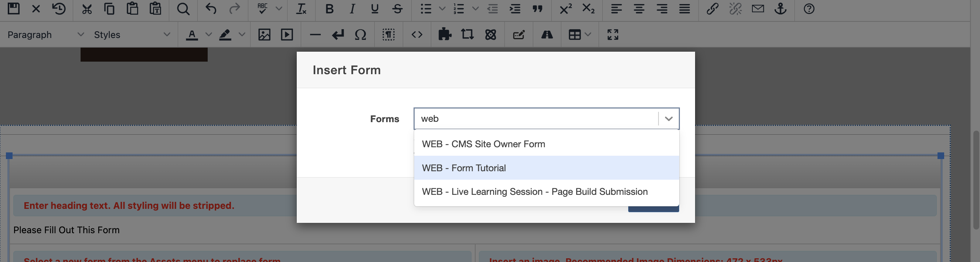Insert a table
The height and width of the screenshot is (262, 980).
(x=575, y=35)
